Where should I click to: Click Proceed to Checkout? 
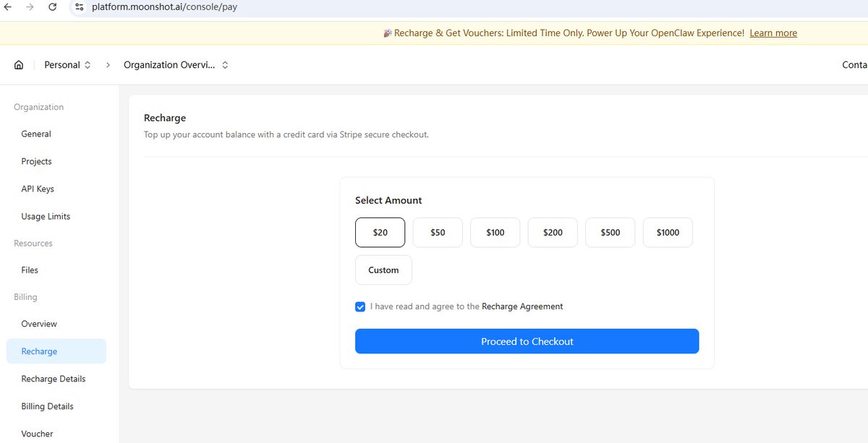tap(527, 341)
